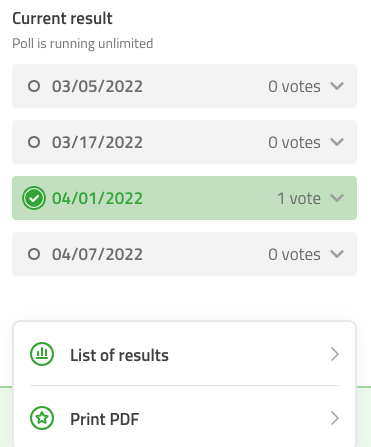Screen dimensions: 371x447
Task: Select the 04/07/2022 radio circle
Action: click(x=34, y=254)
